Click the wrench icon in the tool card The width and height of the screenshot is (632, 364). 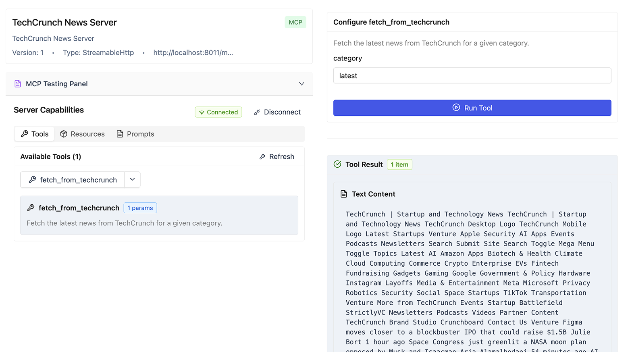click(31, 208)
